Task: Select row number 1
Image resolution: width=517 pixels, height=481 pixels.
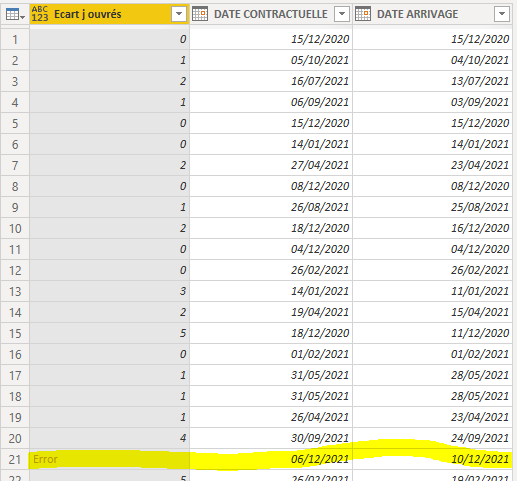Action: click(x=15, y=40)
